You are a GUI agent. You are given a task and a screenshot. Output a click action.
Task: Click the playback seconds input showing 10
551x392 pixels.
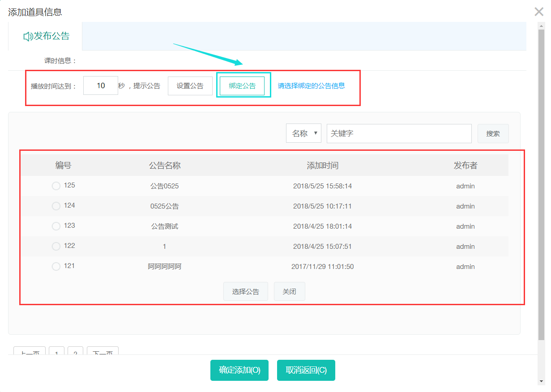101,85
